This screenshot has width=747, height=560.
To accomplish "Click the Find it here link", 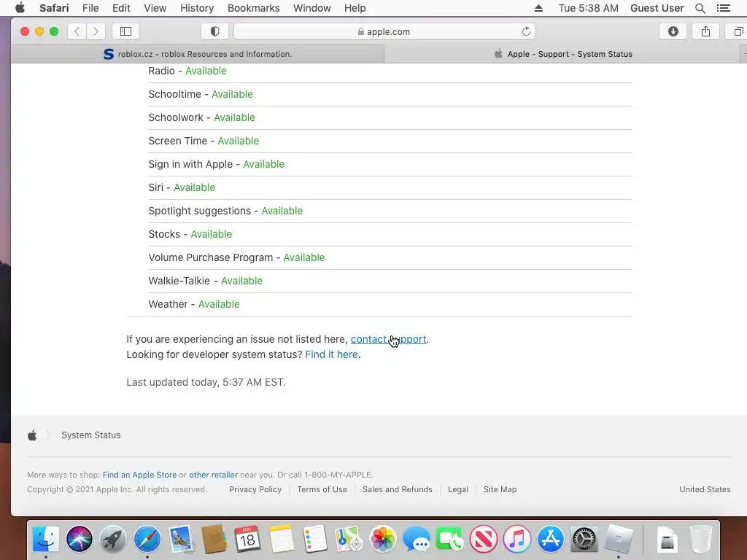I will click(332, 354).
